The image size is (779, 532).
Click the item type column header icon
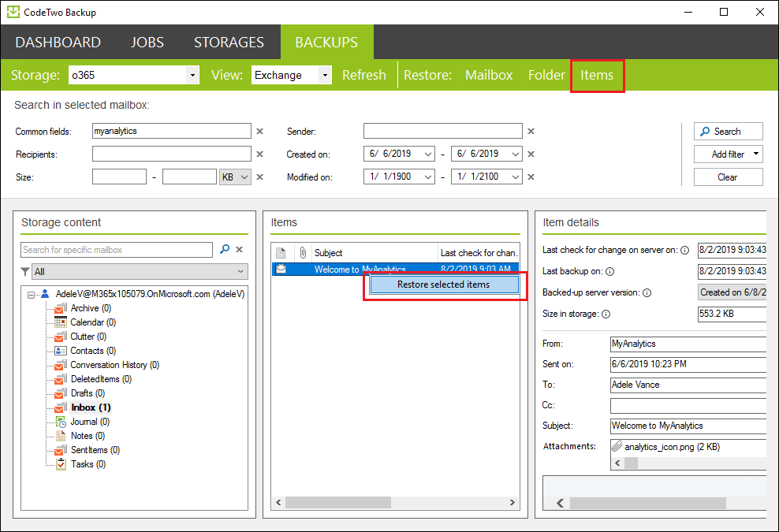281,253
